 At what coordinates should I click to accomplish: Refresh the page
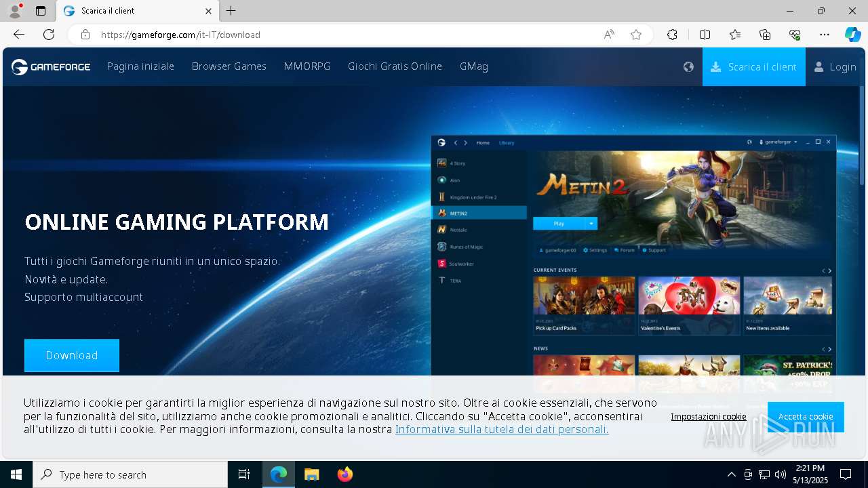coord(49,35)
